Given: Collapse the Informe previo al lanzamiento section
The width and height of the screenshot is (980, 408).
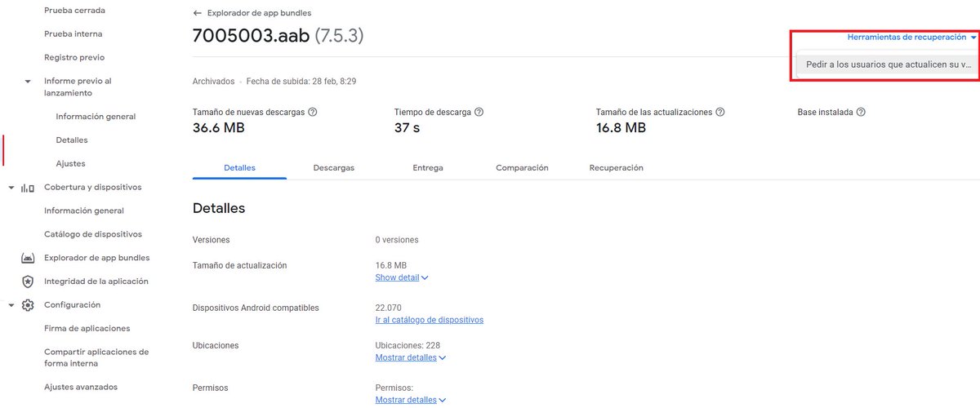Looking at the screenshot, I should pos(28,82).
